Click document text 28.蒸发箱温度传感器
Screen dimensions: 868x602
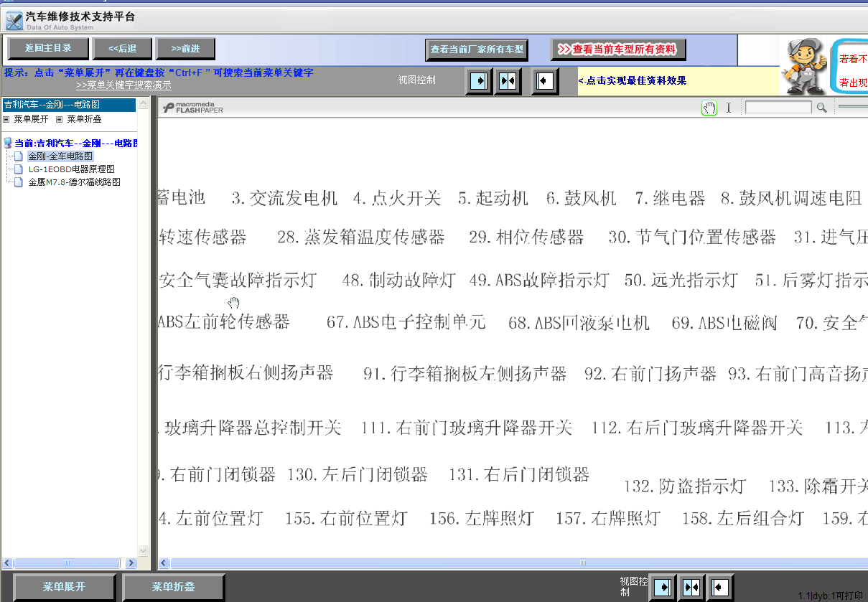pos(361,237)
